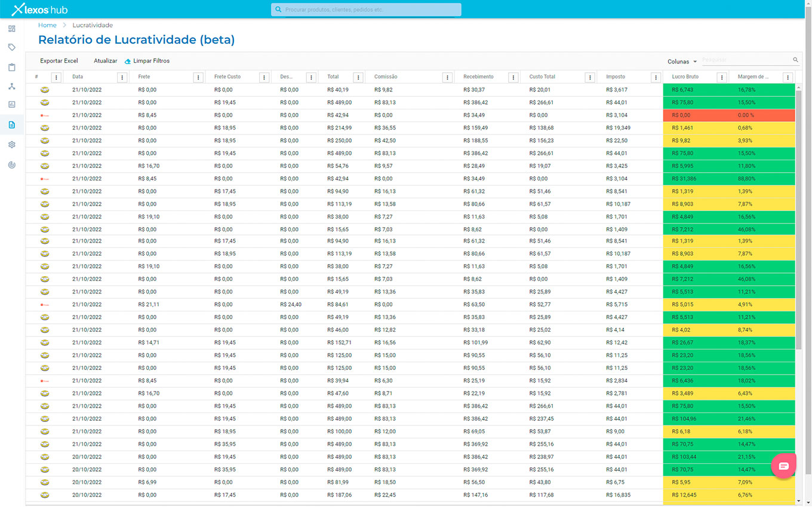The height and width of the screenshot is (508, 812).
Task: Open the red chat support bubble
Action: pos(783,466)
